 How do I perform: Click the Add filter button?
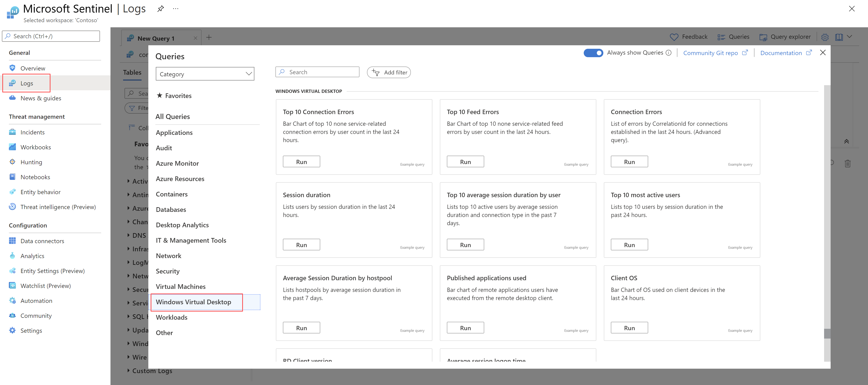tap(389, 72)
